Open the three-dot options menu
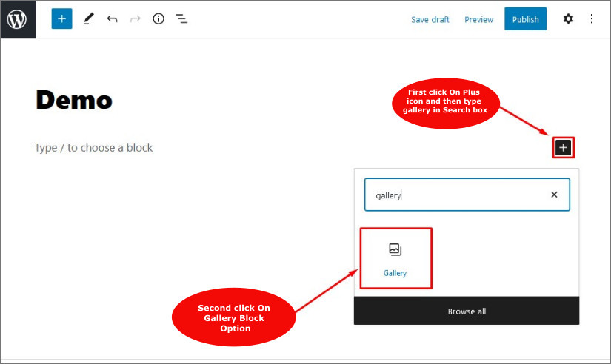Screen dimensions: 611x364 click(591, 19)
